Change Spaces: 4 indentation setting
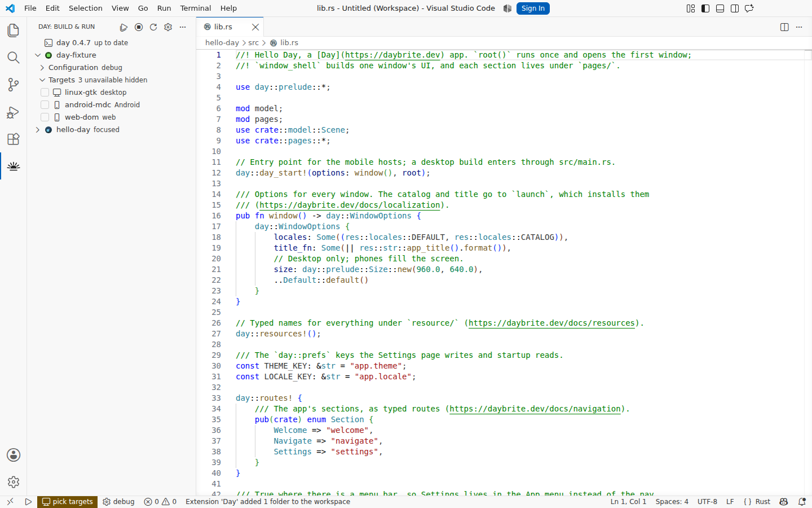 pos(672,502)
